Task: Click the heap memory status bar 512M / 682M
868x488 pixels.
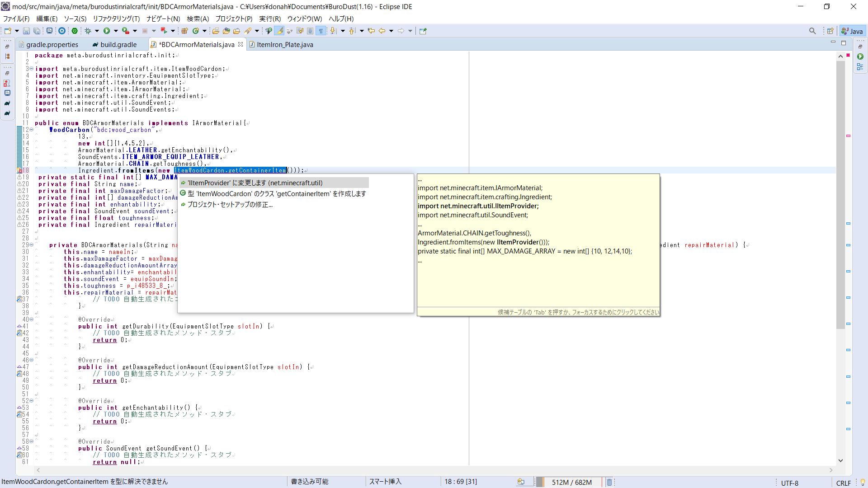Action: click(x=571, y=482)
